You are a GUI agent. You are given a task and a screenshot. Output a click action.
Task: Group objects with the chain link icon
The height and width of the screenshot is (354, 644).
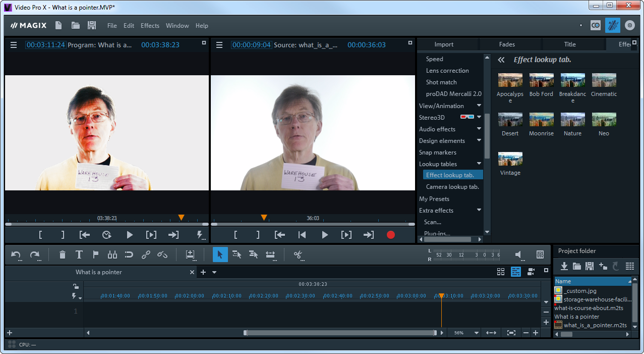click(x=146, y=255)
